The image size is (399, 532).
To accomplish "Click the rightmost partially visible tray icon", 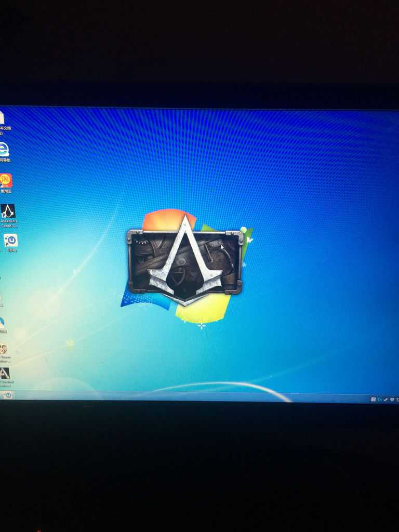I will [x=397, y=400].
